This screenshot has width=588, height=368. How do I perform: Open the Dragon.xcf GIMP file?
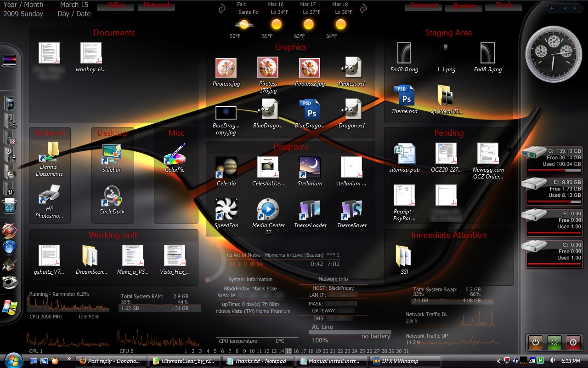tap(351, 114)
